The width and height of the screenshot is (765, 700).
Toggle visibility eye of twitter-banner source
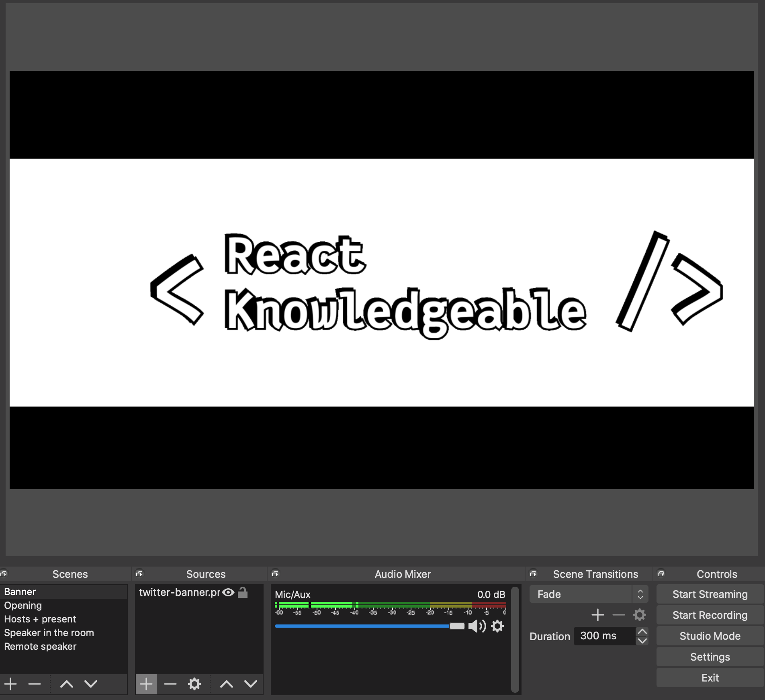[x=228, y=592]
